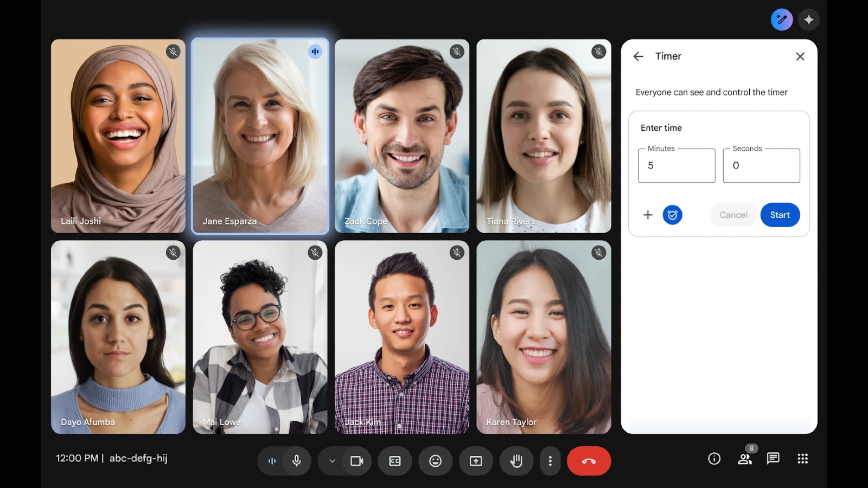Click the Minutes input field

[676, 166]
